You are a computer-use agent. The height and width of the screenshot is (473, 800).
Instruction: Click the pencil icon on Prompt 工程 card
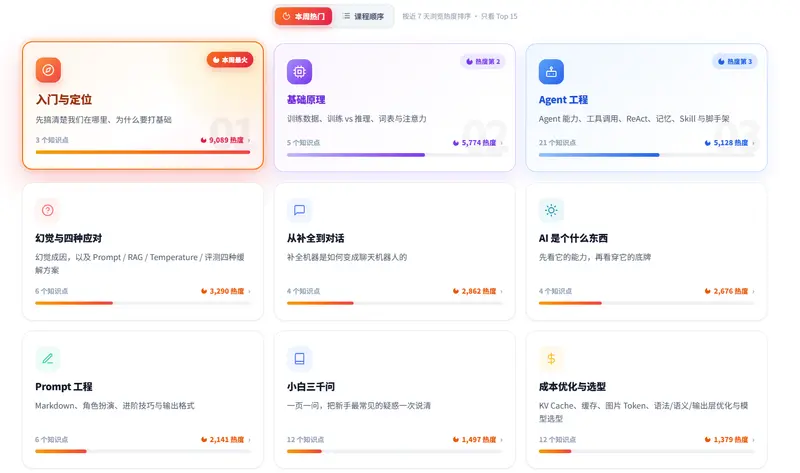tap(48, 359)
